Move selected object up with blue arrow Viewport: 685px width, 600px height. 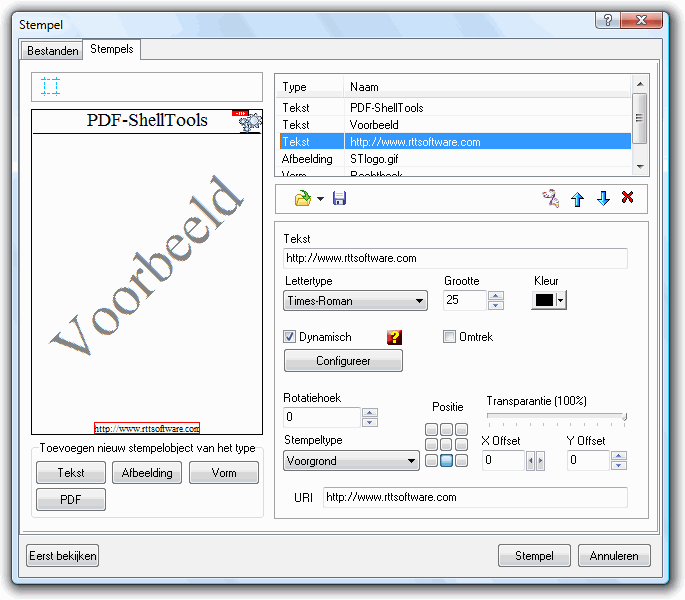578,199
